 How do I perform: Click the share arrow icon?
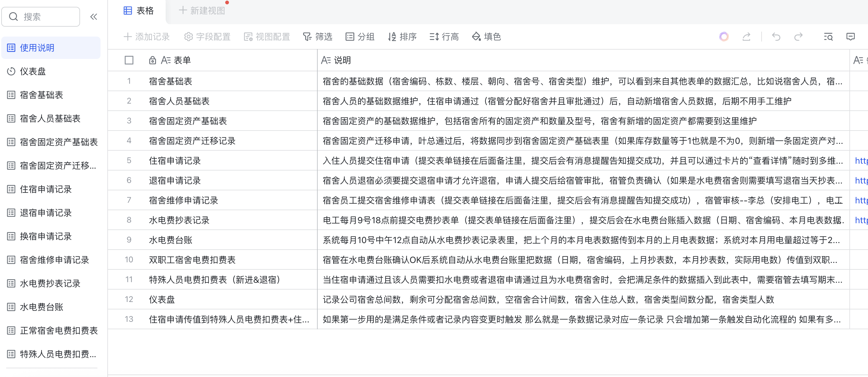[x=746, y=37]
